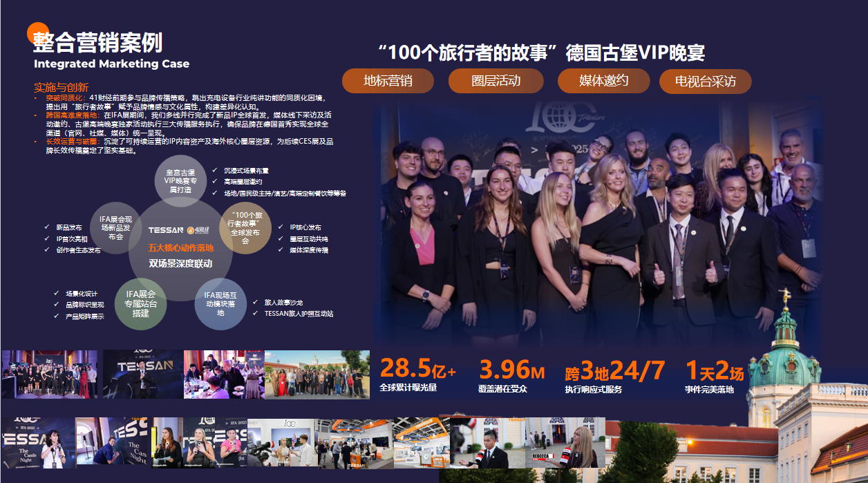Open the dinner table guests thumbnail
The width and height of the screenshot is (868, 483).
coord(224,374)
